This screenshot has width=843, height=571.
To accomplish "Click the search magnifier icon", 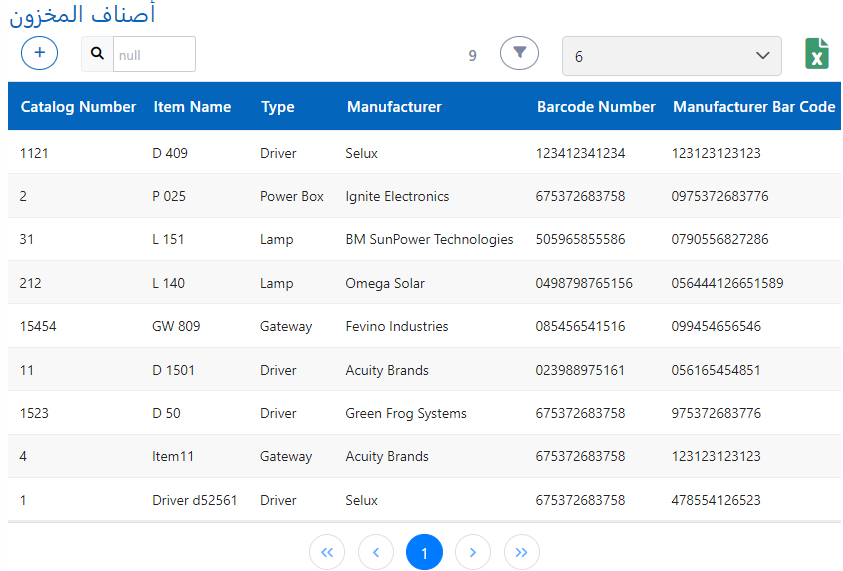I will tap(97, 54).
